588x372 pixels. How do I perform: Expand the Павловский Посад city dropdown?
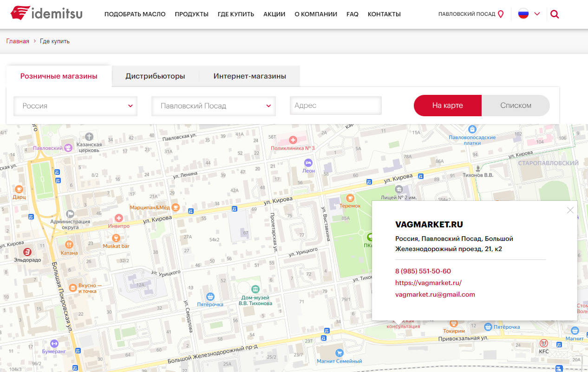(214, 106)
